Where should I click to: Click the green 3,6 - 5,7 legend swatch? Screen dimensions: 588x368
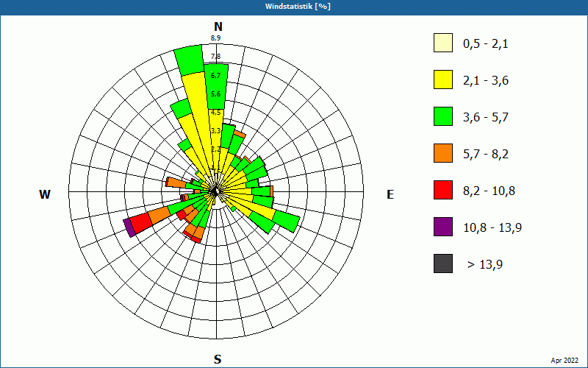(x=443, y=116)
